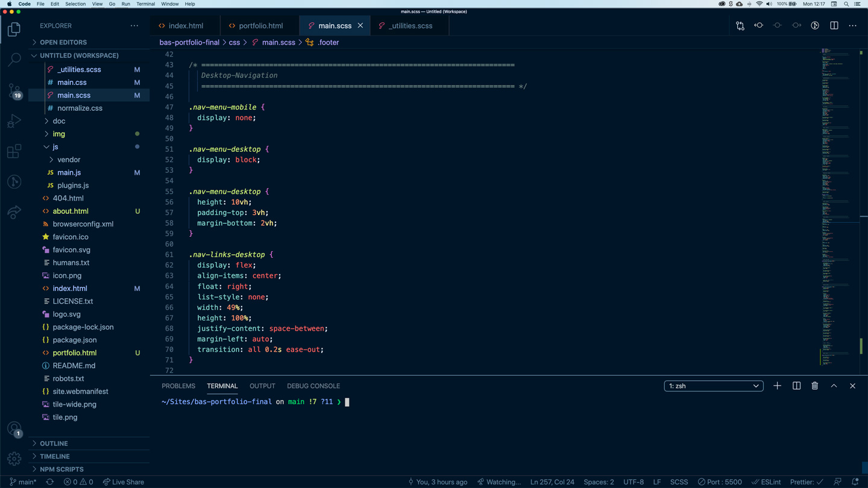Open the Output panel tab
The width and height of the screenshot is (868, 488).
tap(262, 386)
